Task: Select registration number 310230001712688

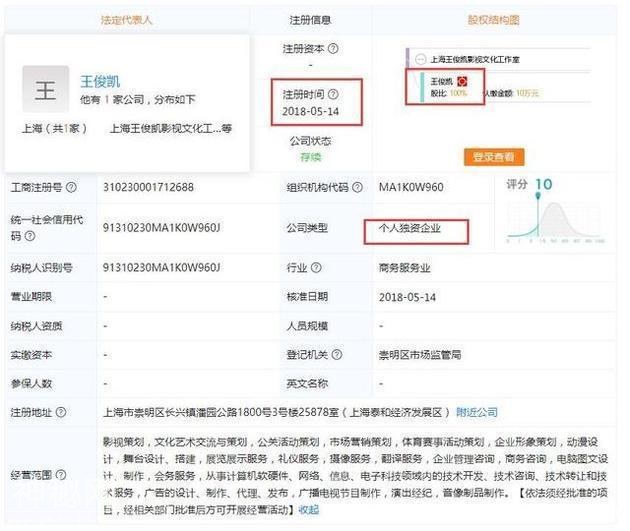Action: (x=148, y=187)
